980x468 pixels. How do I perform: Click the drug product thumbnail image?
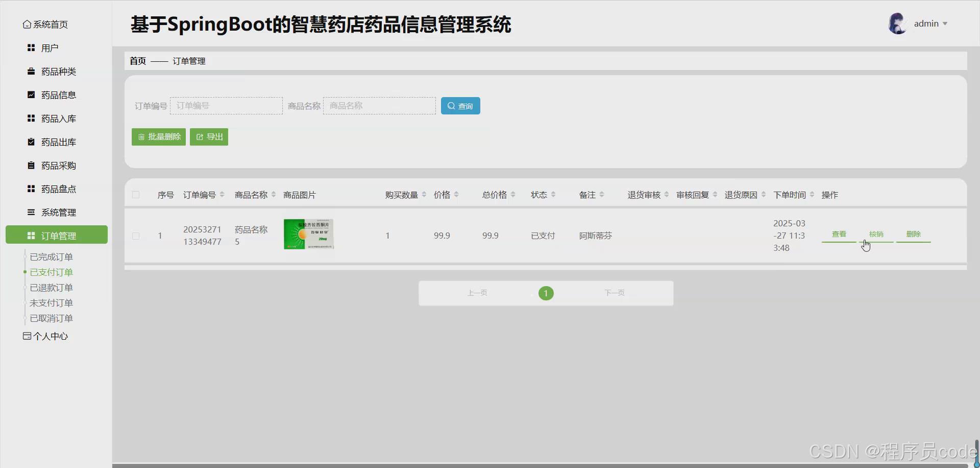coord(308,234)
